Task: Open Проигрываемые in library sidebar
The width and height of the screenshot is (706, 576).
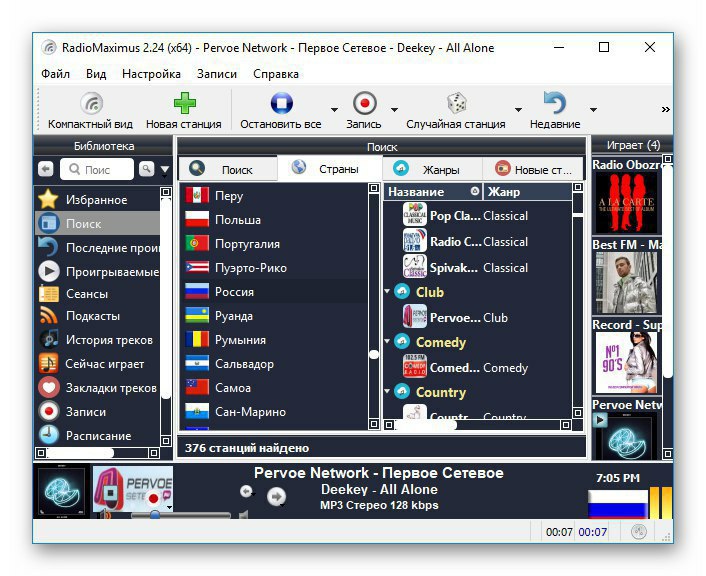Action: point(98,272)
